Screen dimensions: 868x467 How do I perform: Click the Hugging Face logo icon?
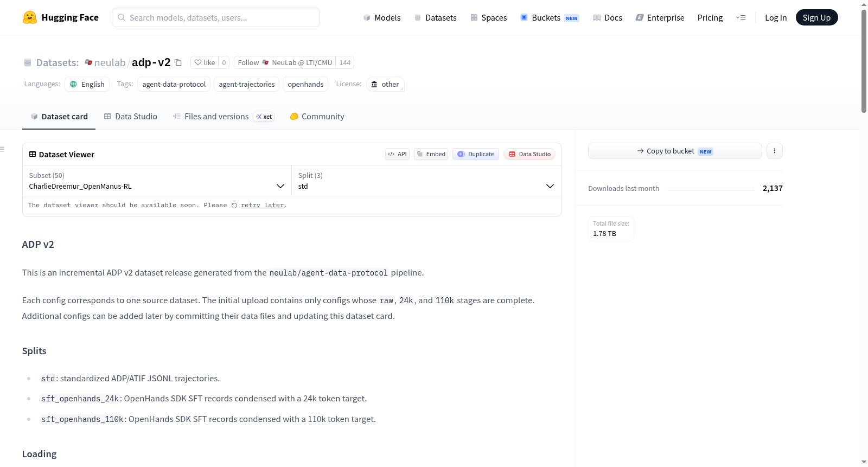coord(29,17)
